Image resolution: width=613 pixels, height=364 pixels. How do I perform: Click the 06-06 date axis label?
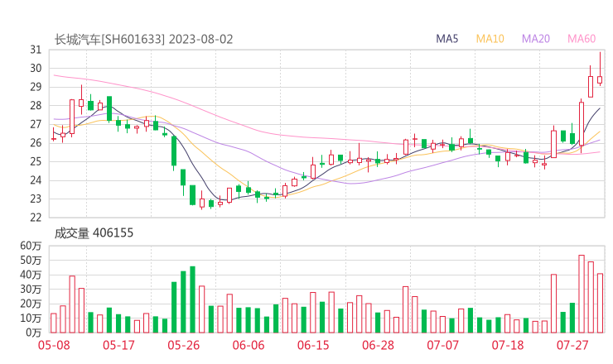coord(249,345)
